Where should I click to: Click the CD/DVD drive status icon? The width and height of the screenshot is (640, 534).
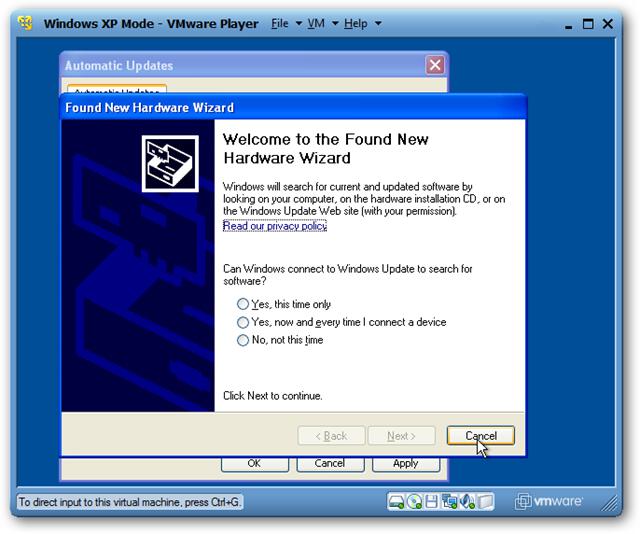coord(414,501)
